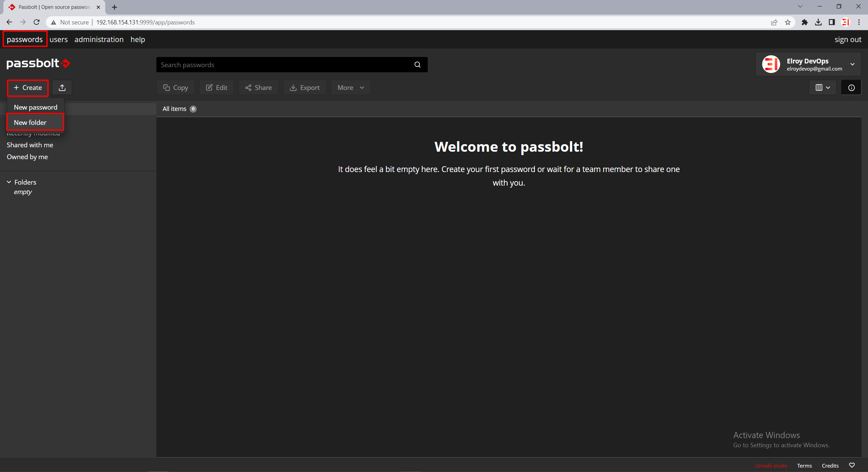Open the columns view dropdown

pyautogui.click(x=823, y=88)
